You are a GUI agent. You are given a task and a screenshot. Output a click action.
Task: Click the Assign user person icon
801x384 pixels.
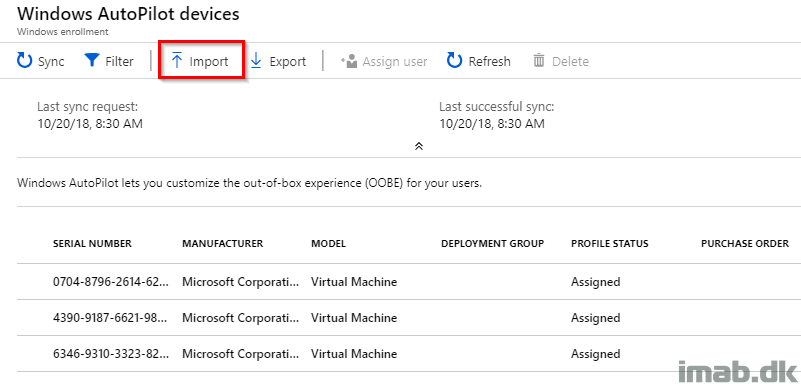pyautogui.click(x=348, y=62)
